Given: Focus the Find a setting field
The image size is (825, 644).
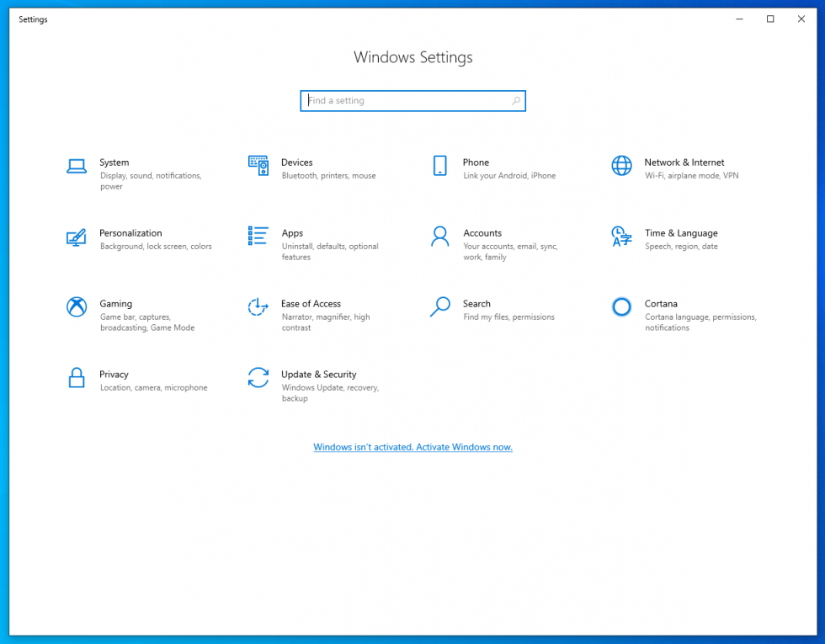Looking at the screenshot, I should click(413, 100).
